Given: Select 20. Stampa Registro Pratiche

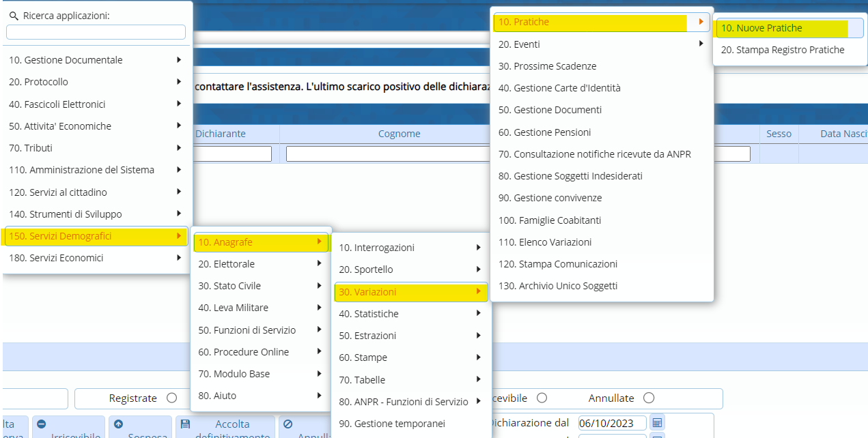Looking at the screenshot, I should tap(782, 50).
